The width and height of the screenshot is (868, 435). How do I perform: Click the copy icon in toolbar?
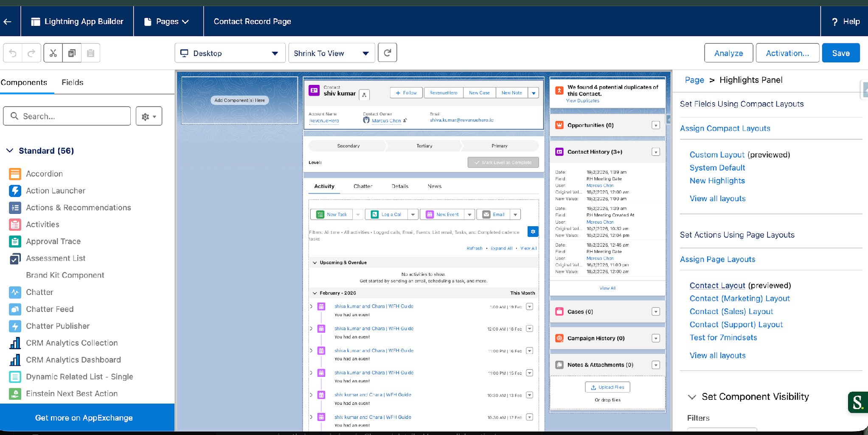pos(72,53)
